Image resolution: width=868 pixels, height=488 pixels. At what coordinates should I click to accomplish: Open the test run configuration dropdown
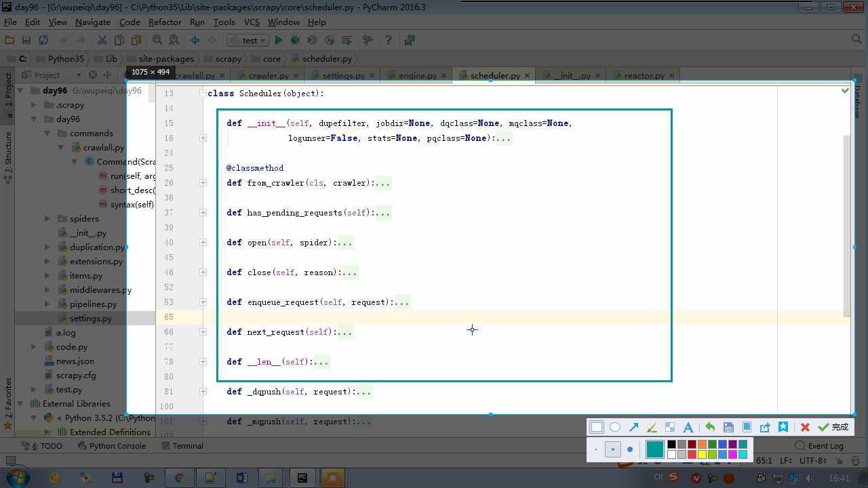point(249,41)
